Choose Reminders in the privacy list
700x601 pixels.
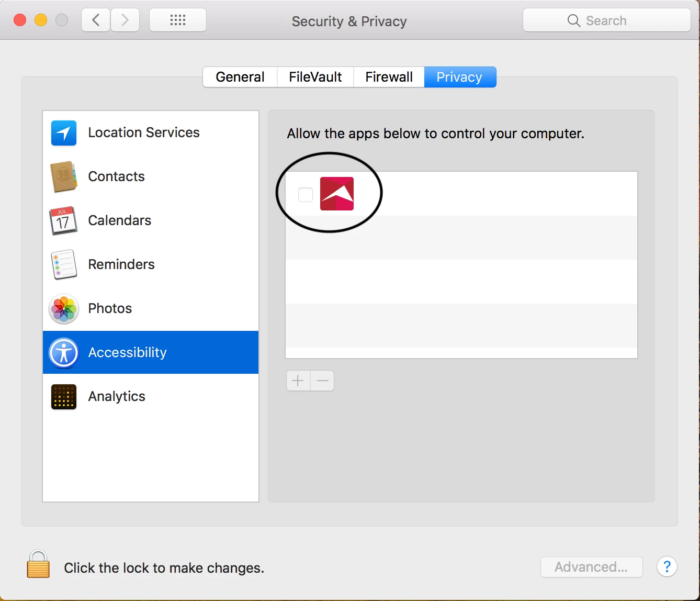coord(151,265)
